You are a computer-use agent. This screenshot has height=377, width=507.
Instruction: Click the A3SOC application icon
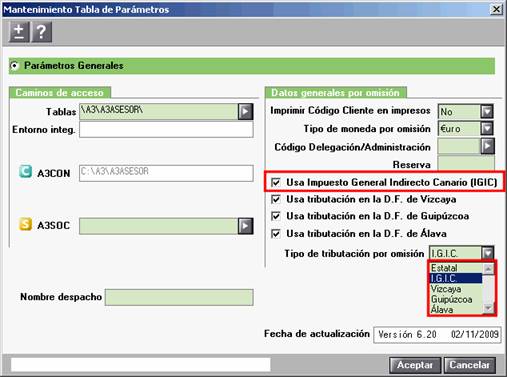25,224
